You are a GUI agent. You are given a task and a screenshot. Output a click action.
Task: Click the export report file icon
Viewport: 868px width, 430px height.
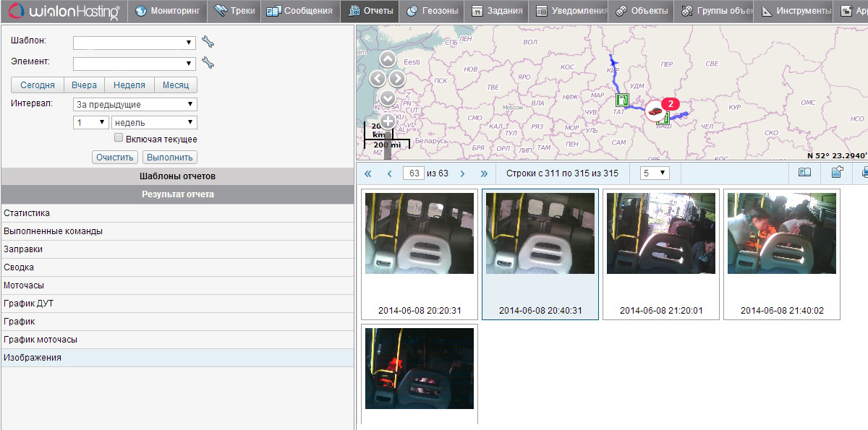coord(838,173)
